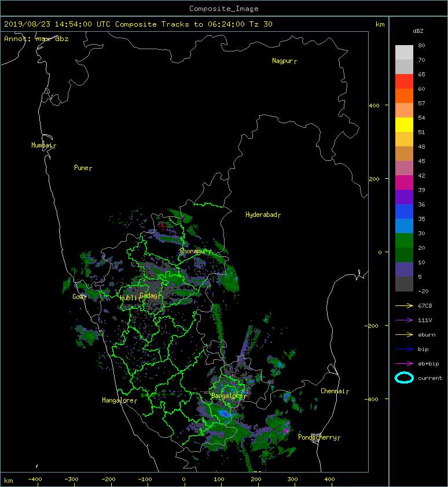Screen dimensions: 448x487
Task: Click the -300 tick on the horizontal axis
Action: tap(71, 479)
